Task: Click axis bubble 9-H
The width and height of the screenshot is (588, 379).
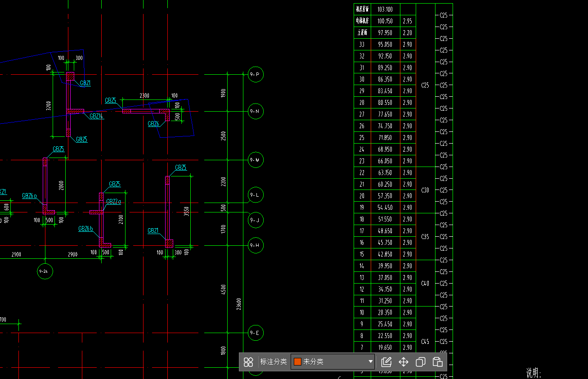Action: [x=256, y=245]
